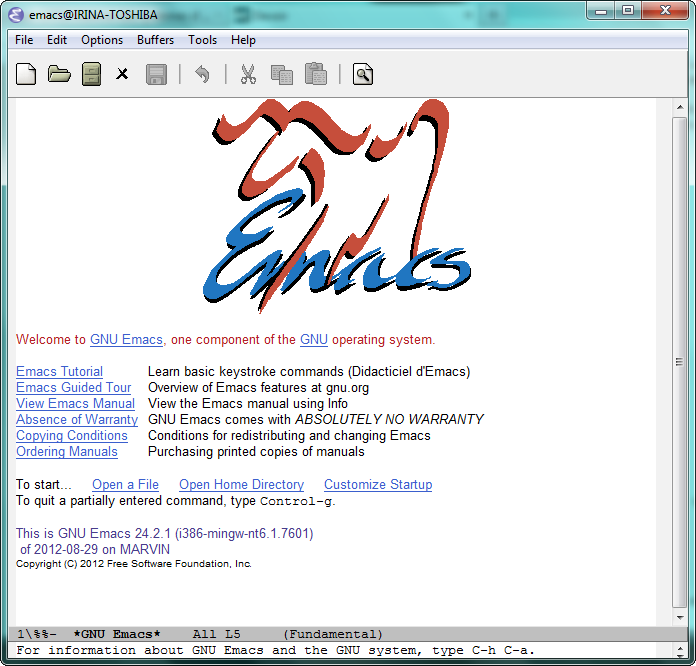The width and height of the screenshot is (696, 666).
Task: Click Customize Startup link
Action: pos(378,484)
